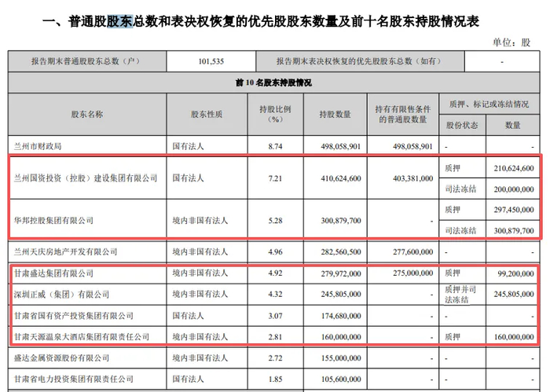Select holdings value 105,600,000
Image resolution: width=550 pixels, height=392 pixels.
[340, 379]
